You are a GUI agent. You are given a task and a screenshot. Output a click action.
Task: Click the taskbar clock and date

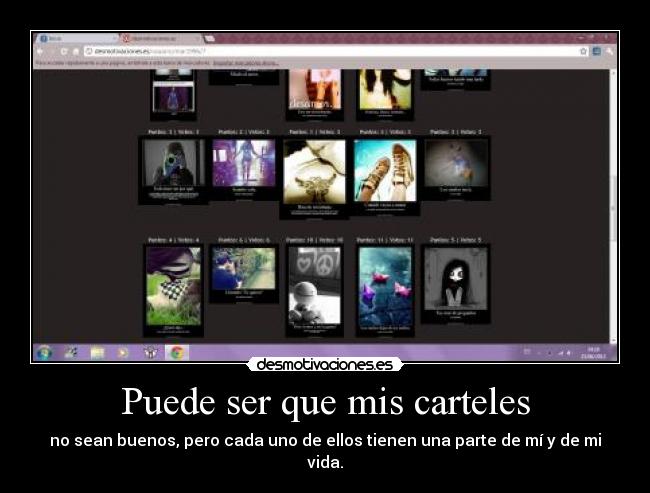(x=594, y=353)
